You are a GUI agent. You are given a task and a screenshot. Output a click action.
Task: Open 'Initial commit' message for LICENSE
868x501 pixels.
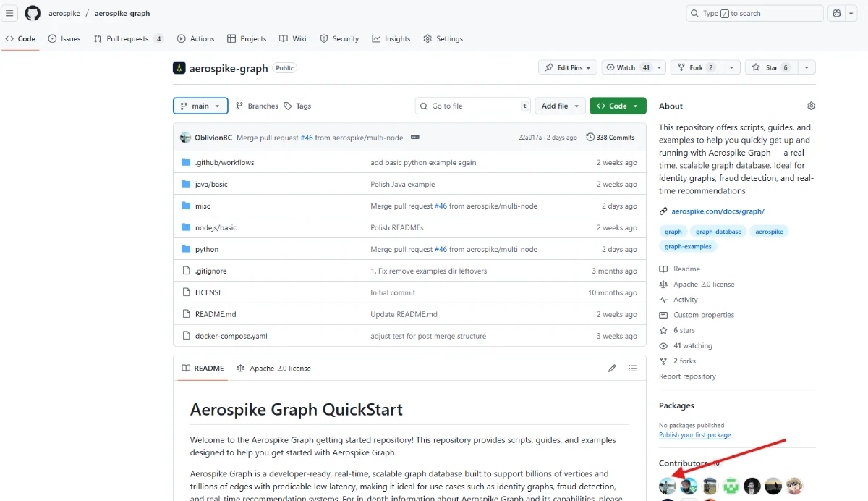(x=393, y=292)
